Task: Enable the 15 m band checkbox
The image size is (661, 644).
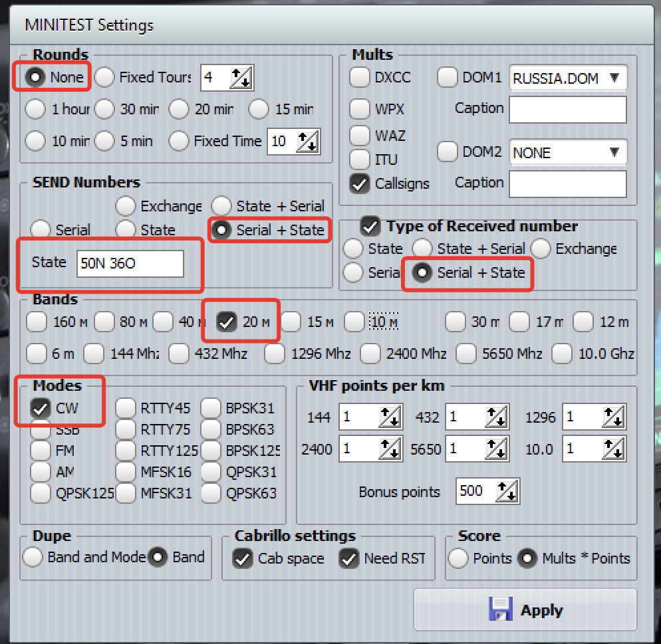Action: (291, 322)
